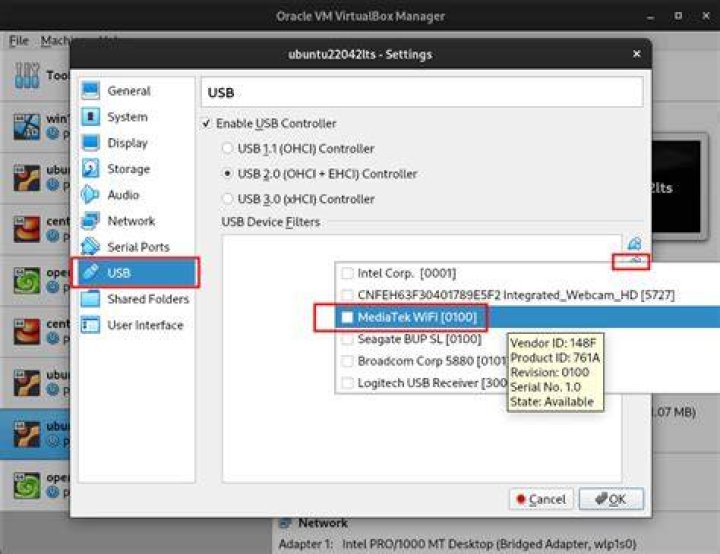Image resolution: width=720 pixels, height=554 pixels.
Task: Check Logitech USB Receiver device
Action: (x=347, y=383)
